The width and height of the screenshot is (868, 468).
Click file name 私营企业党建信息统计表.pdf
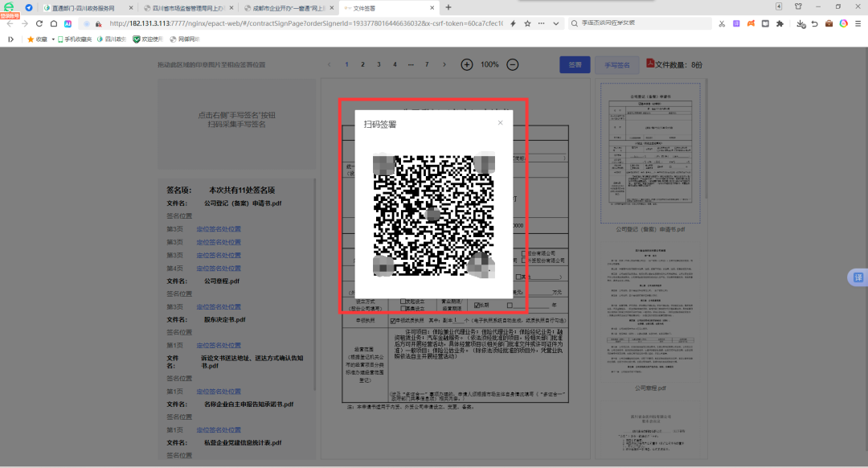coord(243,443)
